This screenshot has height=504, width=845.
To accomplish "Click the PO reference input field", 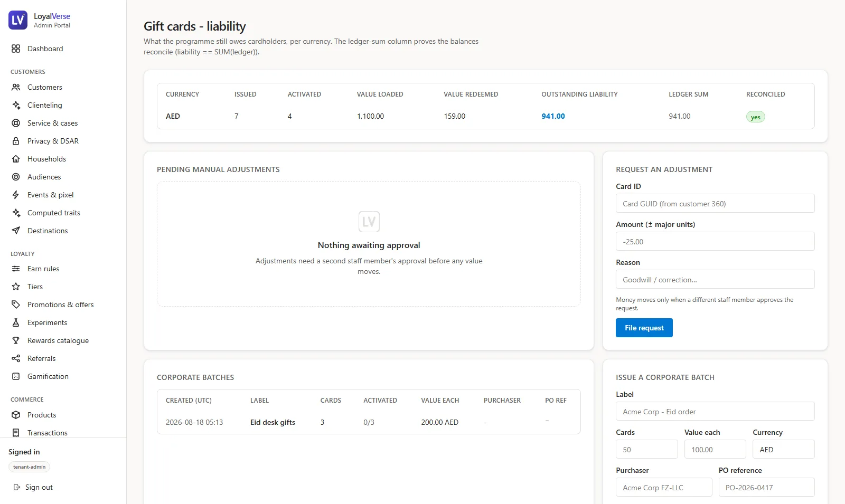I will coord(766,487).
